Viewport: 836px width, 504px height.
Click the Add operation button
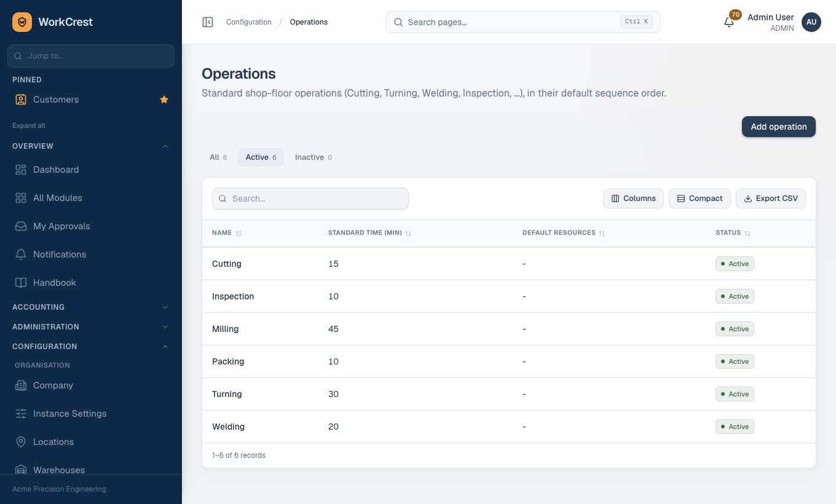click(x=779, y=127)
